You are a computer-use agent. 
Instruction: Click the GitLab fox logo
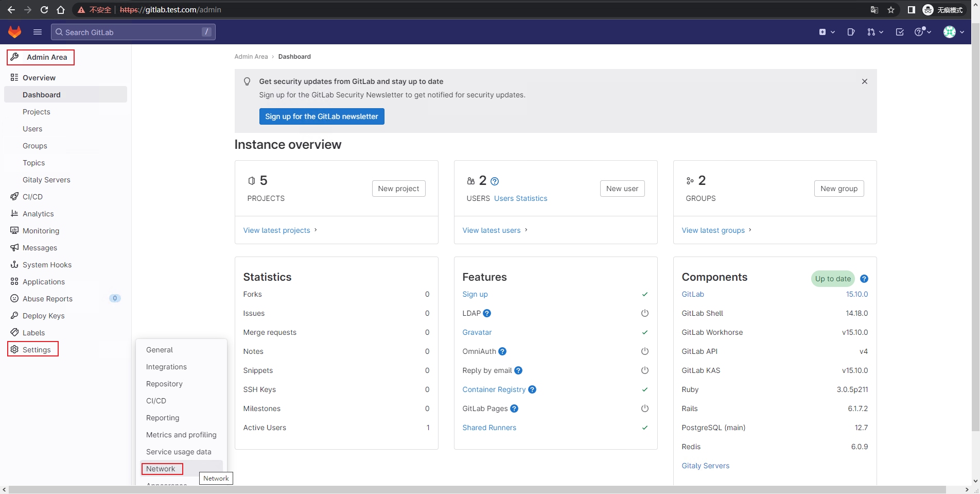pos(14,32)
